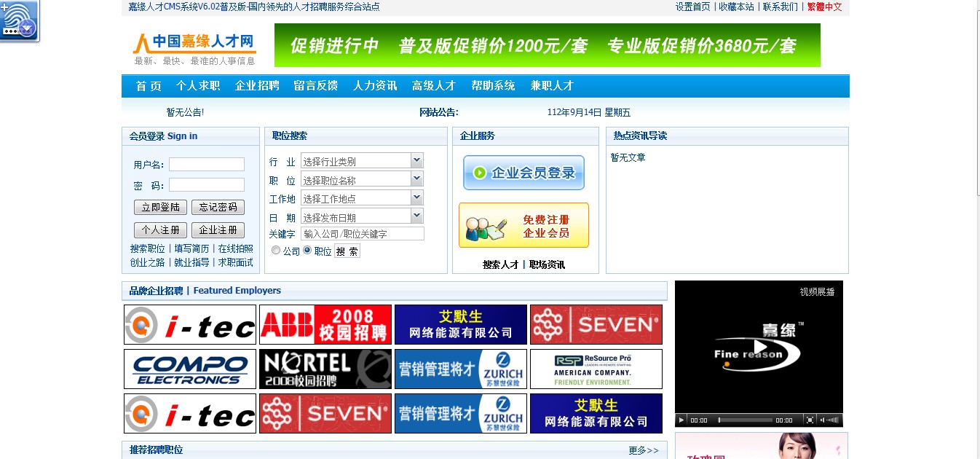
Task: Open the Nortel 2008校园招聘 logo
Action: tap(325, 369)
